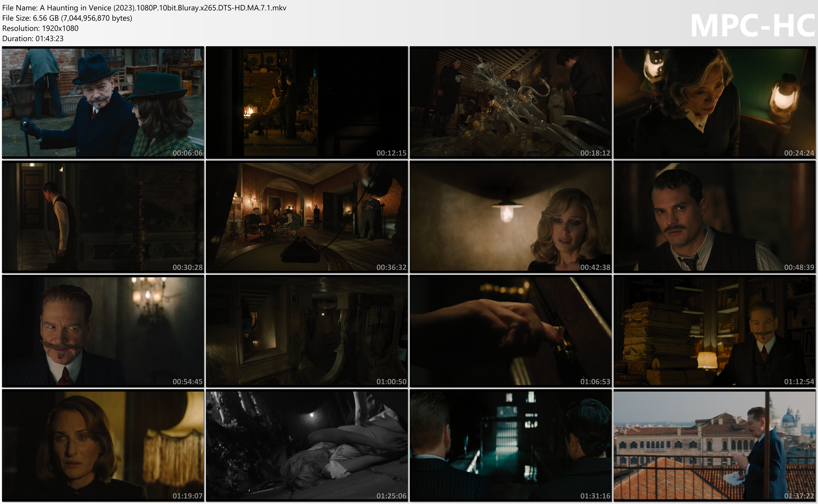Image resolution: width=818 pixels, height=504 pixels.
Task: Select the dark hallway thumbnail at 00:30:28
Action: 103,217
